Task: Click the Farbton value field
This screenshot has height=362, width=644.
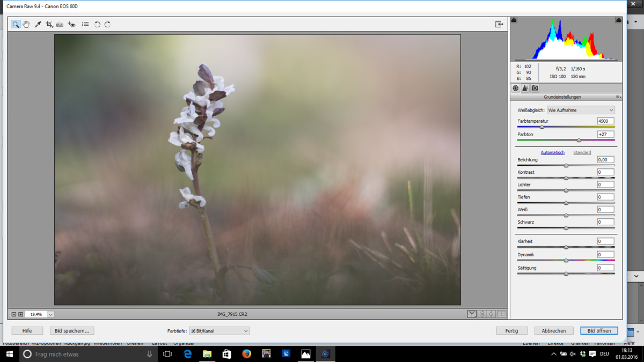Action: pyautogui.click(x=606, y=134)
